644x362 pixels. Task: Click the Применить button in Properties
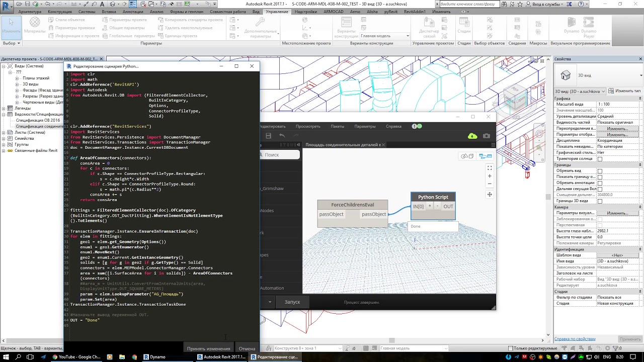[630, 339]
